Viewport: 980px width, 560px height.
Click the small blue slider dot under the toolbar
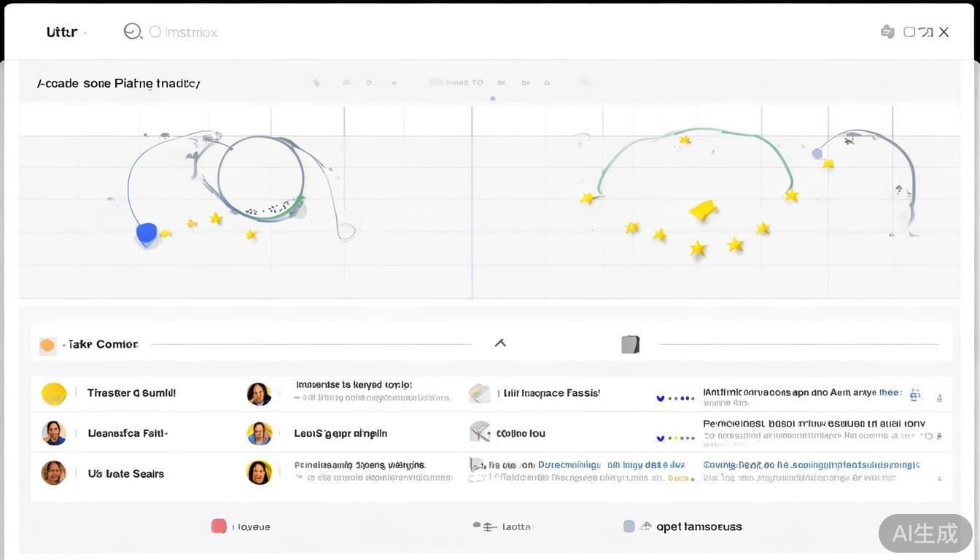coord(493,98)
